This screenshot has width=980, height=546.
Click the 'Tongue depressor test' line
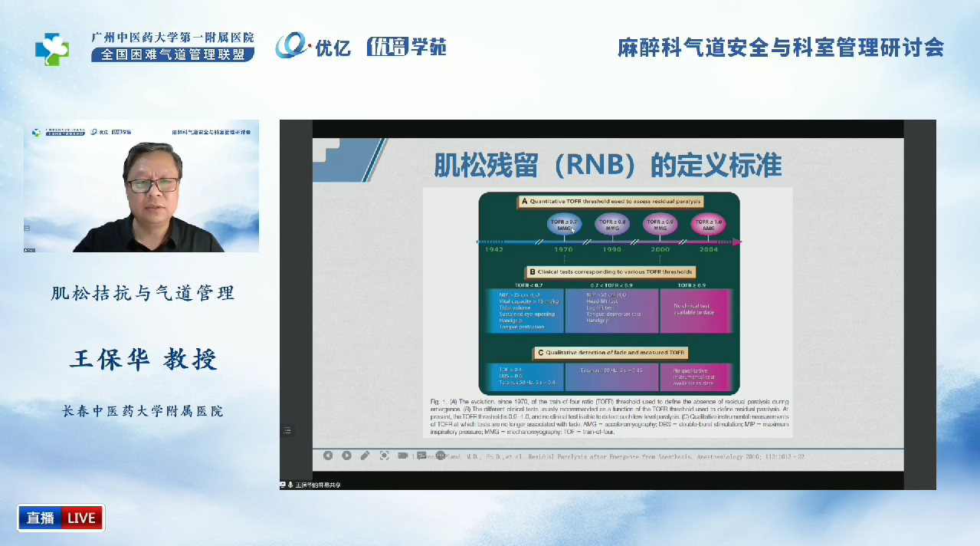[x=614, y=314]
